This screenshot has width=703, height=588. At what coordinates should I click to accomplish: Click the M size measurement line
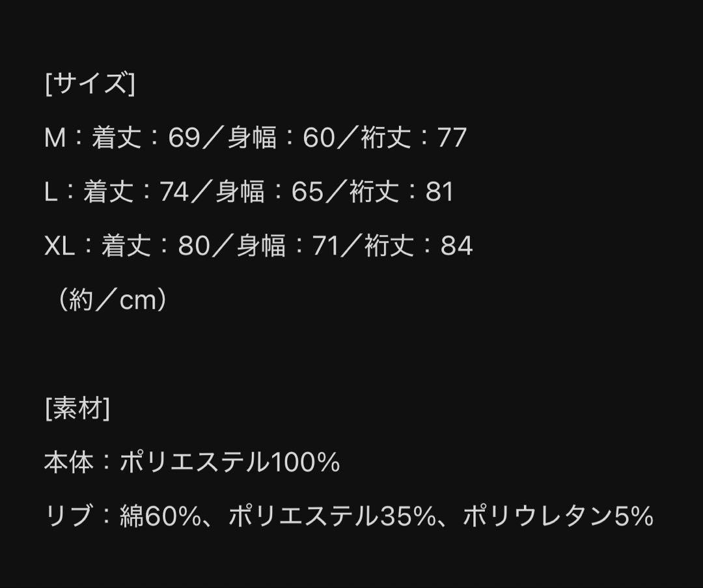pos(256,137)
